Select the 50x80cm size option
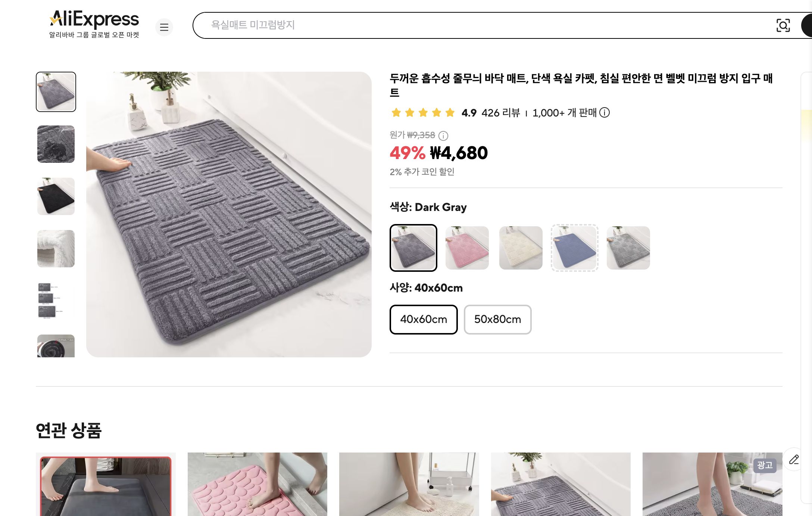 (x=497, y=319)
